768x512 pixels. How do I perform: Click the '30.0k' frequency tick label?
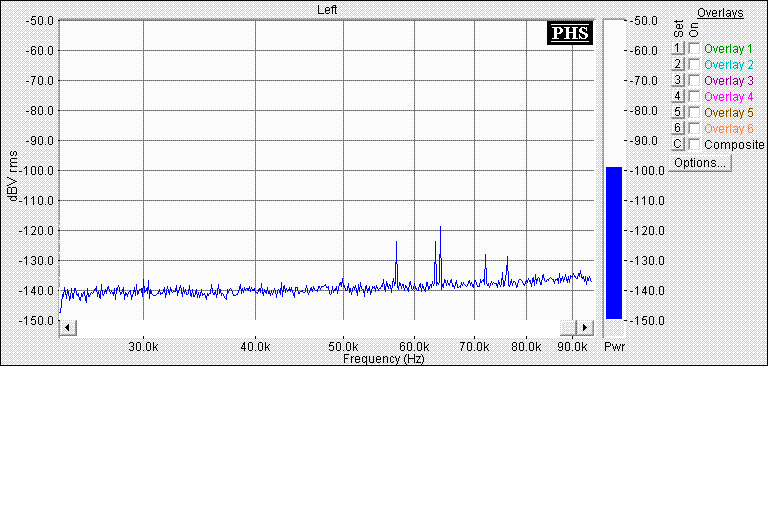[144, 347]
